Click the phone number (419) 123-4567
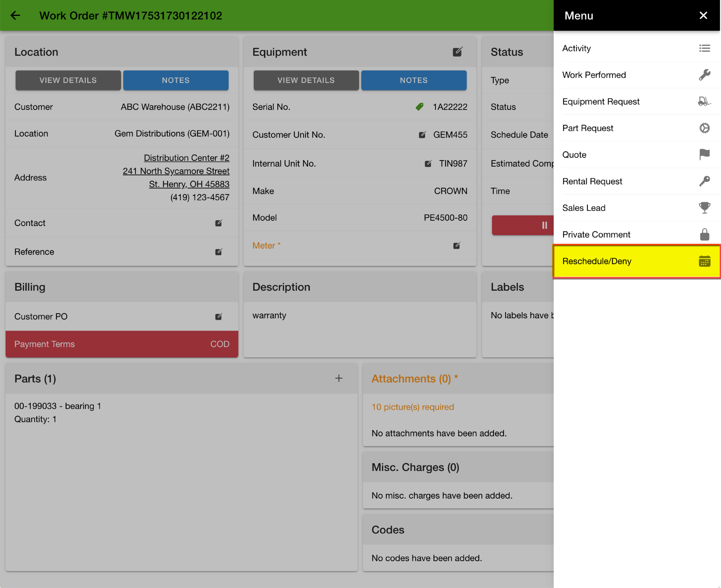 pos(200,197)
